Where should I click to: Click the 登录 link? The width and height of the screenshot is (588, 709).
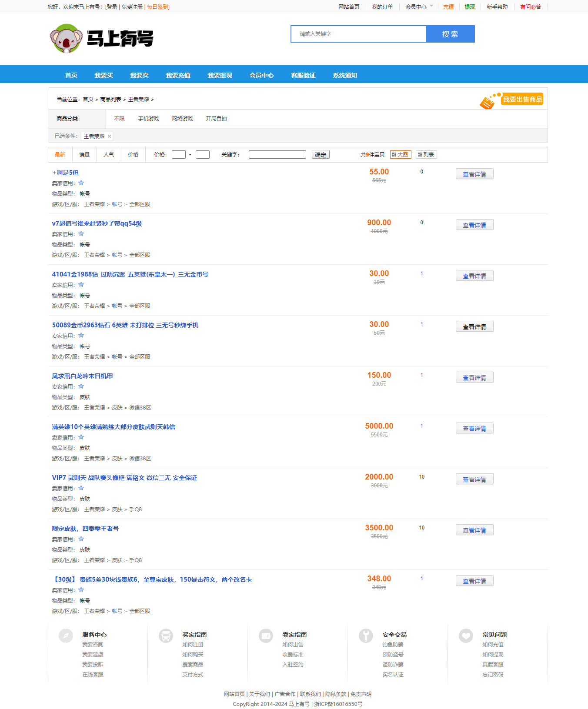pos(112,7)
